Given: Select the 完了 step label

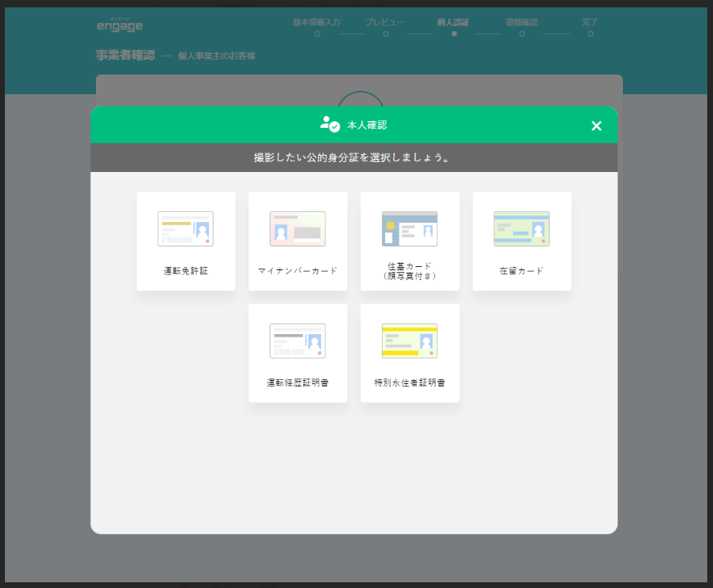Looking at the screenshot, I should tap(590, 22).
